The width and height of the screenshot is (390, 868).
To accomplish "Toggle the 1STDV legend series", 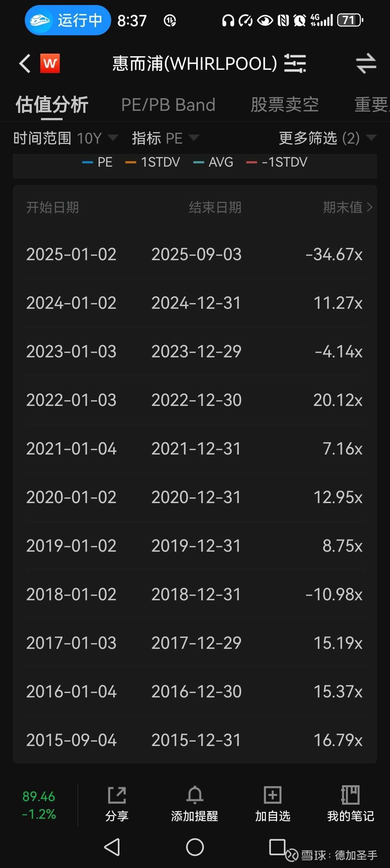I will coord(153,162).
